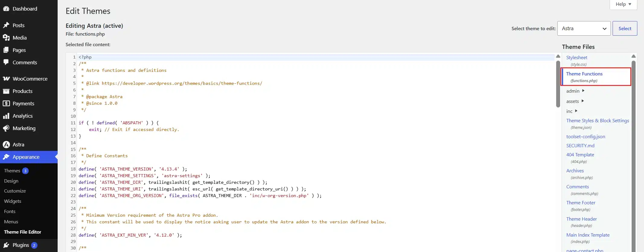Click the Astra logo icon
This screenshot has height=252, width=644.
tap(6, 145)
